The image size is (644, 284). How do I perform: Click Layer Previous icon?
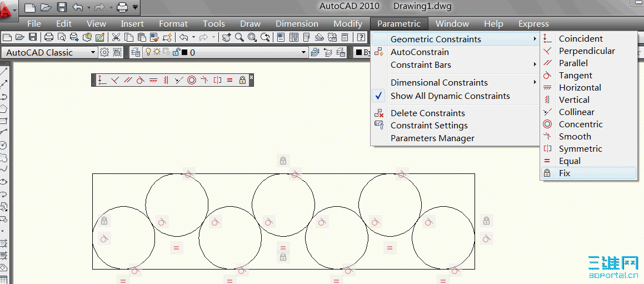328,52
